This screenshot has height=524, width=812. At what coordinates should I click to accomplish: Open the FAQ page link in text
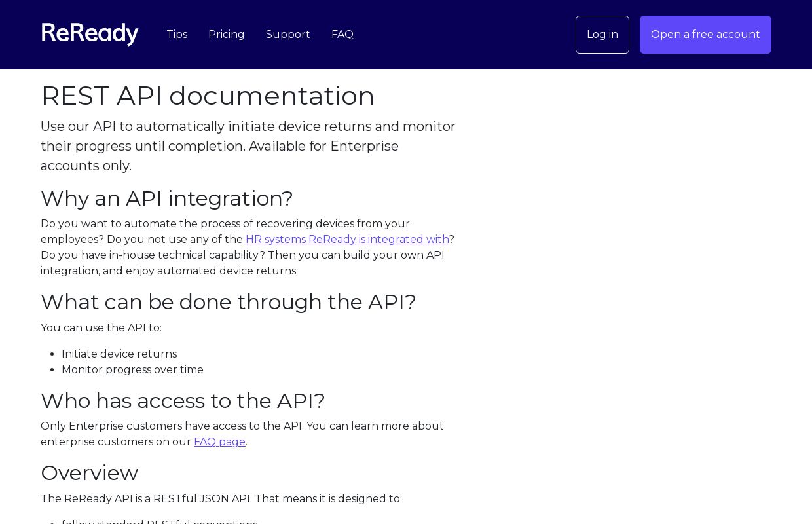tap(219, 442)
